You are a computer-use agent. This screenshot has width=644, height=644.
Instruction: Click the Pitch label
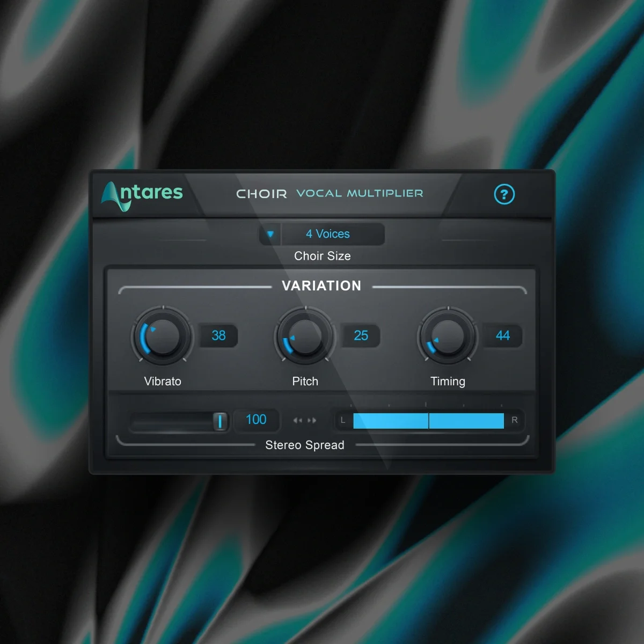pyautogui.click(x=305, y=382)
